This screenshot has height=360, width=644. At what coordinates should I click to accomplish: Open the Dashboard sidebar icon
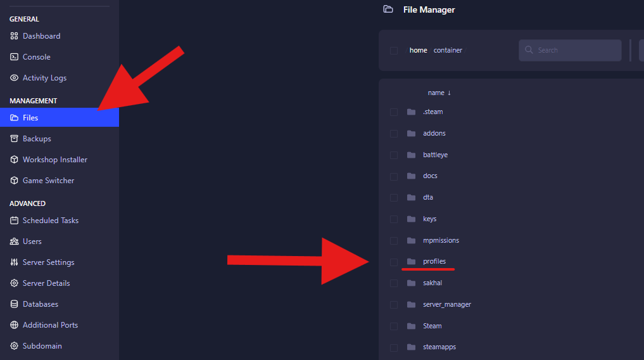coord(15,36)
